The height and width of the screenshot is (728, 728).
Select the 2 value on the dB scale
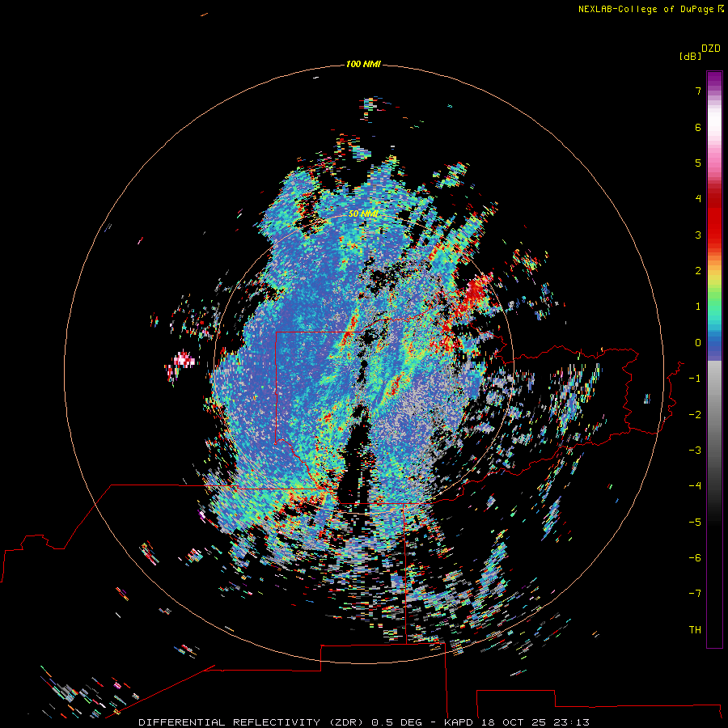click(x=698, y=271)
